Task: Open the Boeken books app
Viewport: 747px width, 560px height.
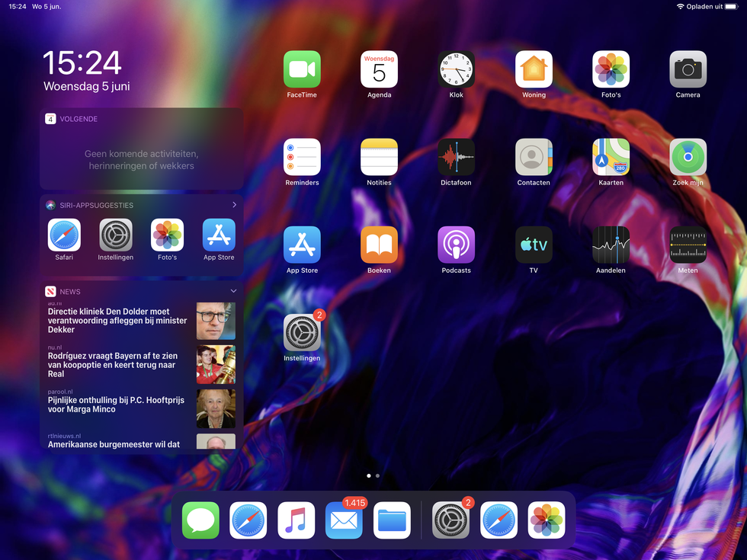Action: [x=380, y=245]
